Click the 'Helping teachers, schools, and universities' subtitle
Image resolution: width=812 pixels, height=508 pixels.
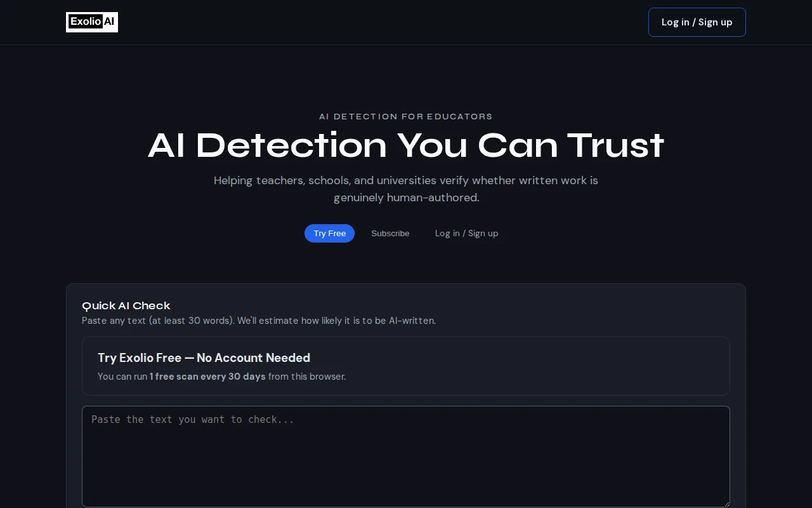406,189
